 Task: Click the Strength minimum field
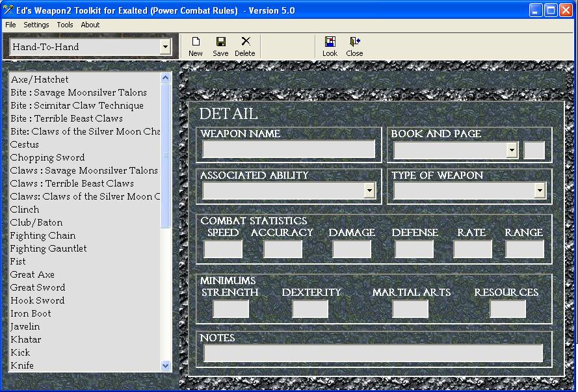pos(231,309)
